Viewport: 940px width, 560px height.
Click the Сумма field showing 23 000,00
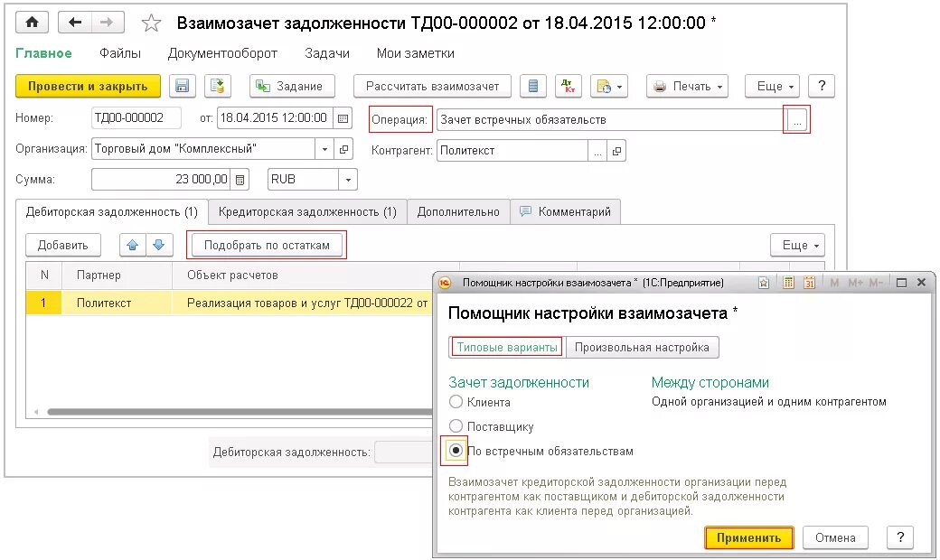pos(161,180)
